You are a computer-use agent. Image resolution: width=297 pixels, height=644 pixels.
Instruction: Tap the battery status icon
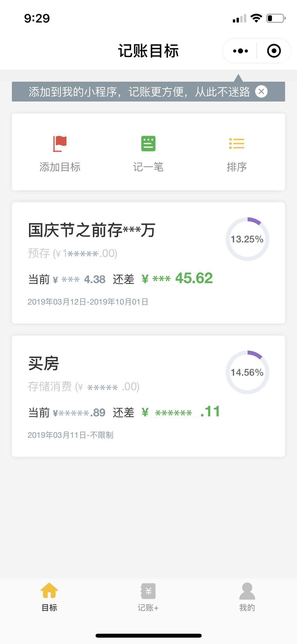coord(276,18)
